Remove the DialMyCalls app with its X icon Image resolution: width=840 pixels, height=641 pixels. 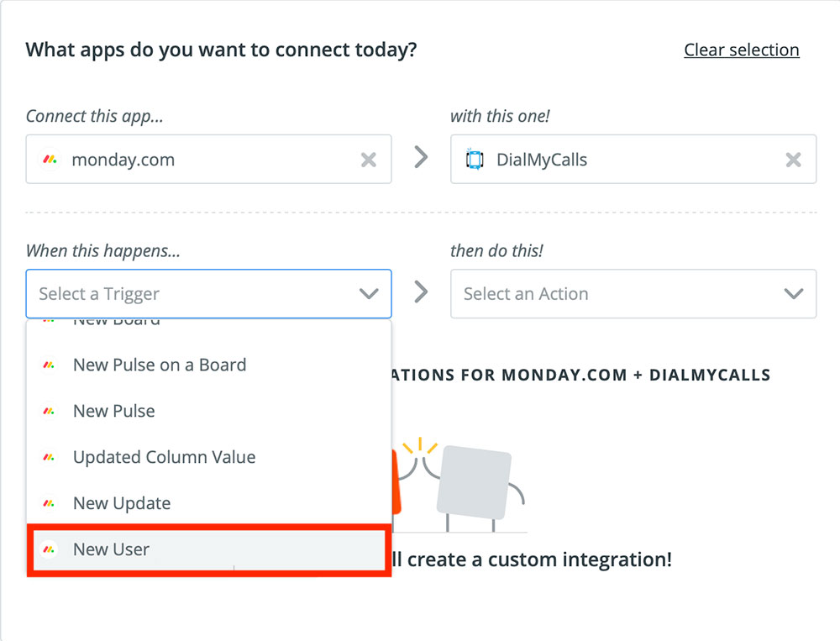793,160
